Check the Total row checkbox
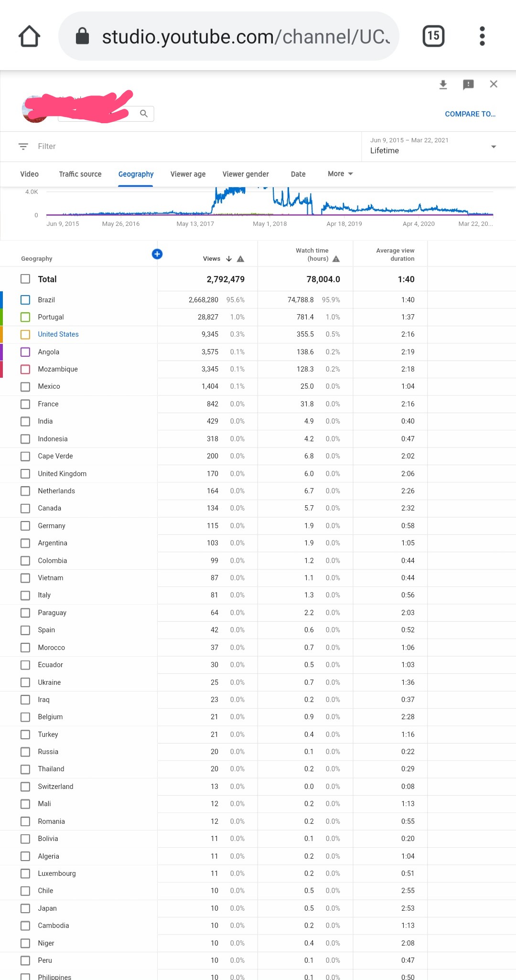The image size is (516, 980). pos(25,279)
